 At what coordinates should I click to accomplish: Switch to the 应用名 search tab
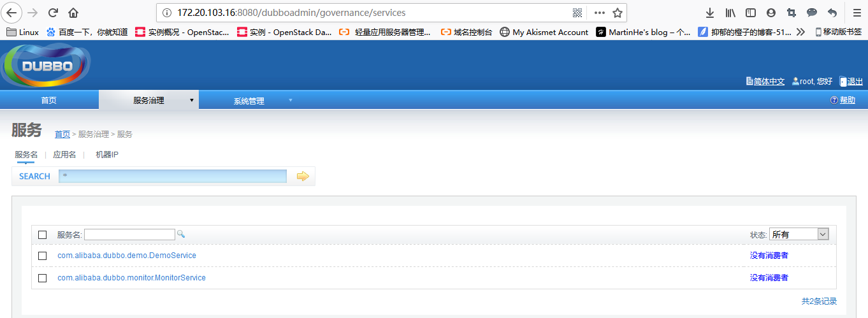[64, 155]
